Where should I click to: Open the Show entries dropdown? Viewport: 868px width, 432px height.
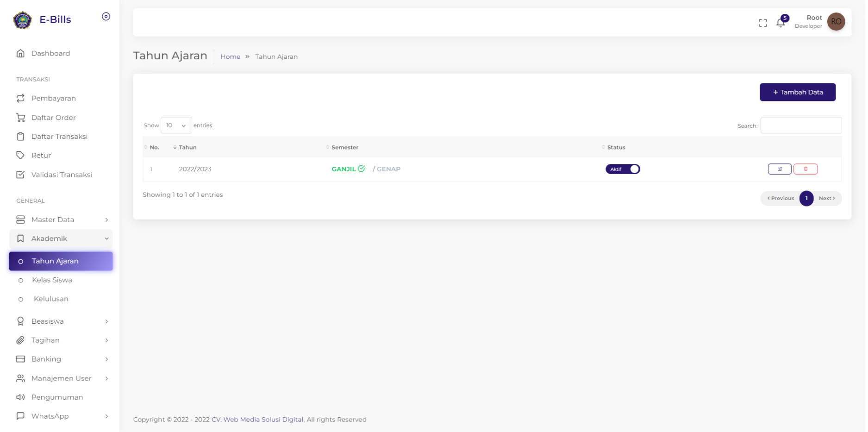[176, 125]
